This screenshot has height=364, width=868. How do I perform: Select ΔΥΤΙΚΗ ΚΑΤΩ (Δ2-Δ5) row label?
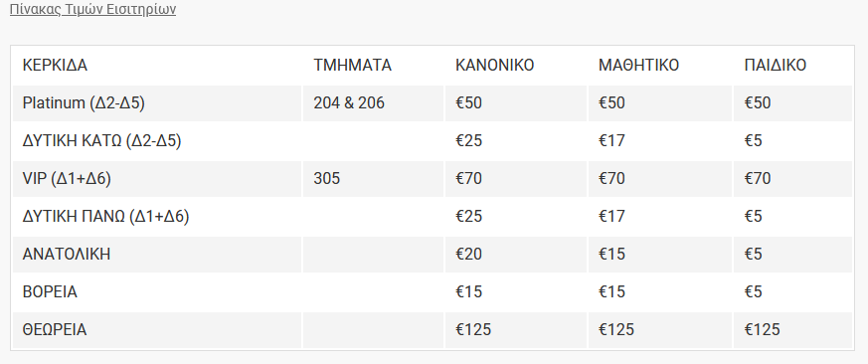click(101, 140)
